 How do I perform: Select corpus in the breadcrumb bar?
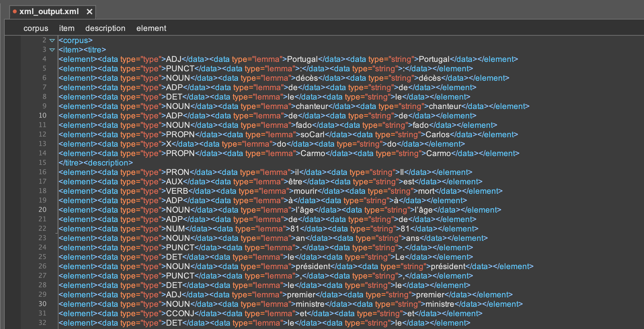pos(36,28)
